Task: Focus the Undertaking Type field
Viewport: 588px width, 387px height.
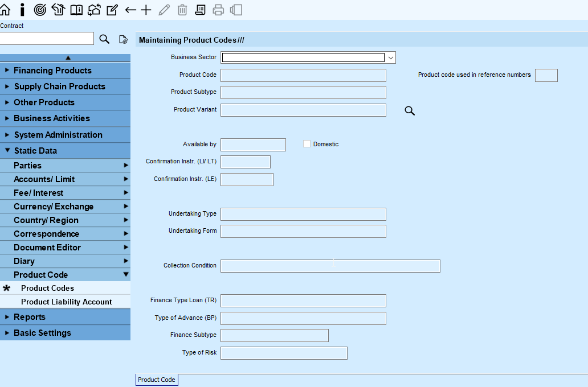Action: (x=303, y=215)
